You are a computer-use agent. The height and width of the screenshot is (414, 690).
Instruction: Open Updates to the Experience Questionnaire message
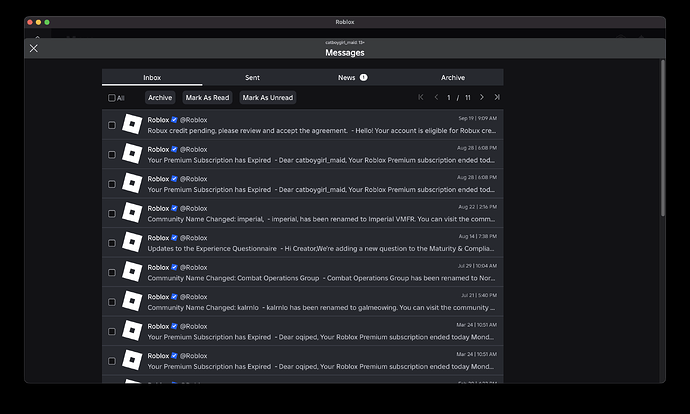click(x=303, y=242)
